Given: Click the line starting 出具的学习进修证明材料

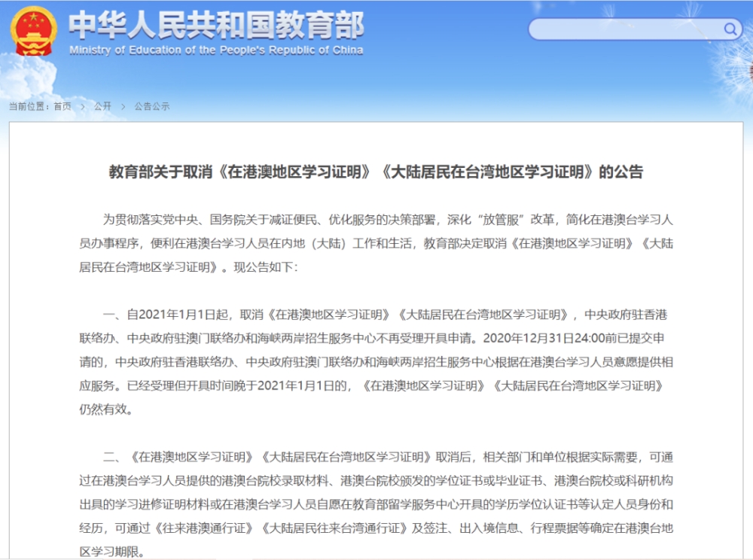Looking at the screenshot, I should pyautogui.click(x=376, y=504).
